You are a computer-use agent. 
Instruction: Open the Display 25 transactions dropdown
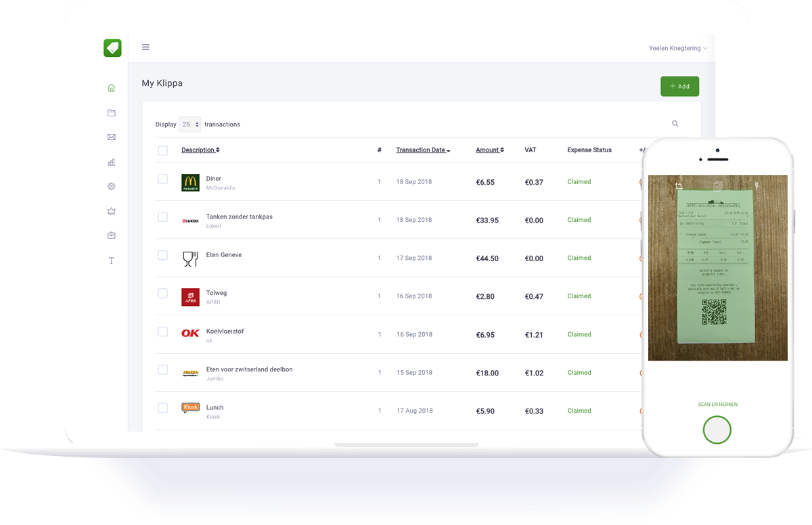tap(189, 124)
